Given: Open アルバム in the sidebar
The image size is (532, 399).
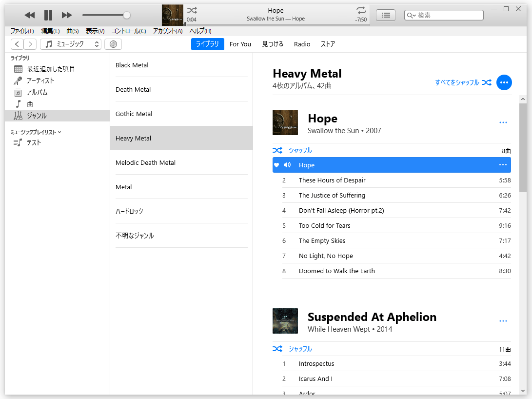Looking at the screenshot, I should [x=57, y=92].
